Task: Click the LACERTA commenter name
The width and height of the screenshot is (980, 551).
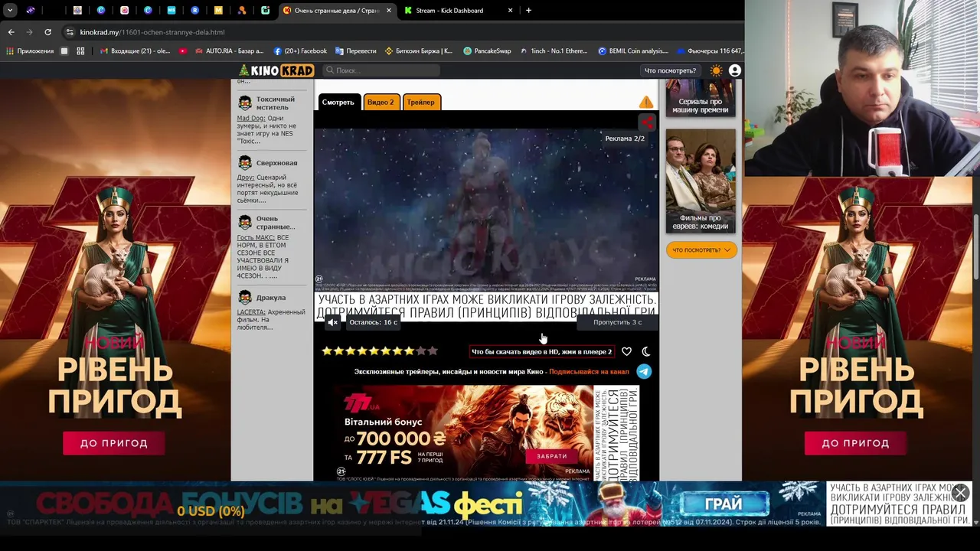Action: tap(251, 312)
